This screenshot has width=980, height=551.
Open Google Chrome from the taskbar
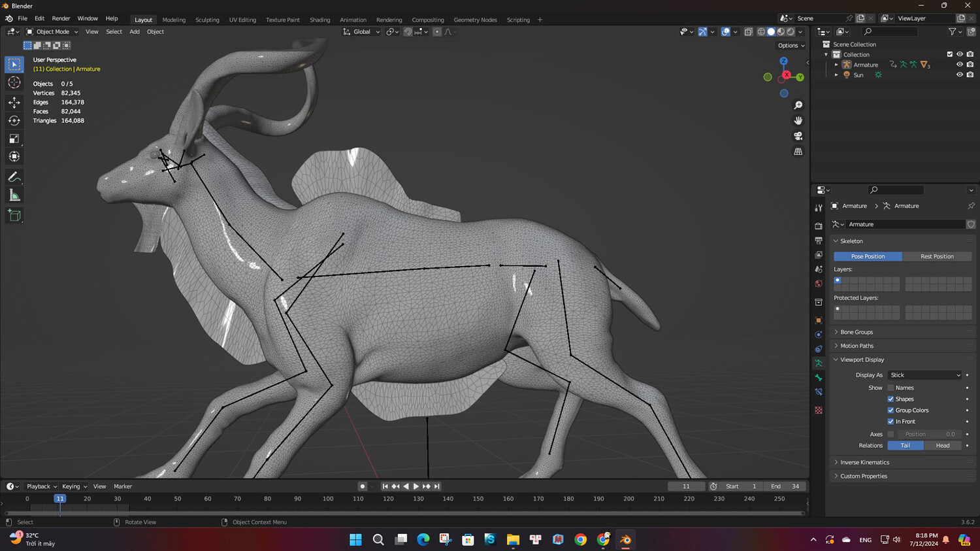pyautogui.click(x=580, y=540)
